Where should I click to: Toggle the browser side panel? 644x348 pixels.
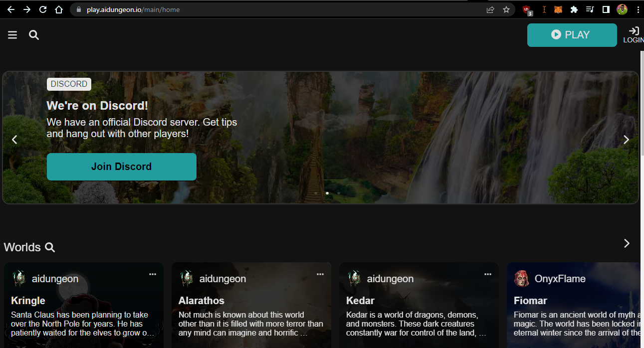pos(606,9)
